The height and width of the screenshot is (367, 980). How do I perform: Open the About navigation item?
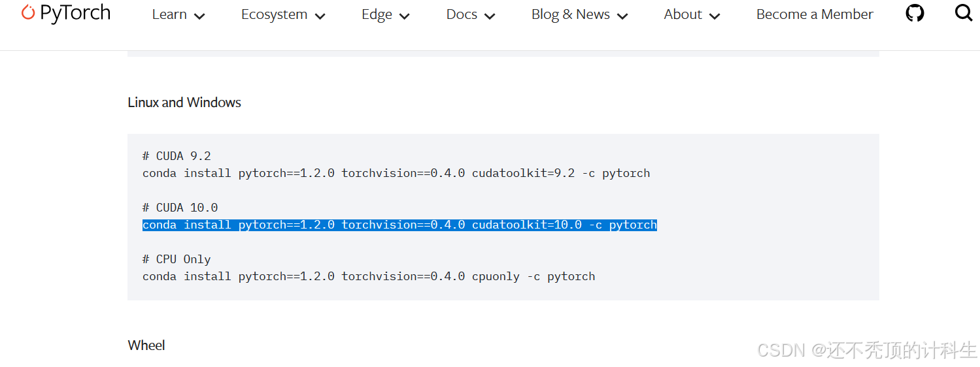coord(683,14)
